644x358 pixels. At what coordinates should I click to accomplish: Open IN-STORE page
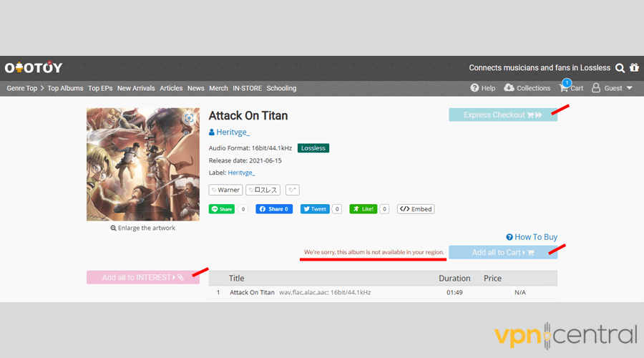[x=248, y=88]
